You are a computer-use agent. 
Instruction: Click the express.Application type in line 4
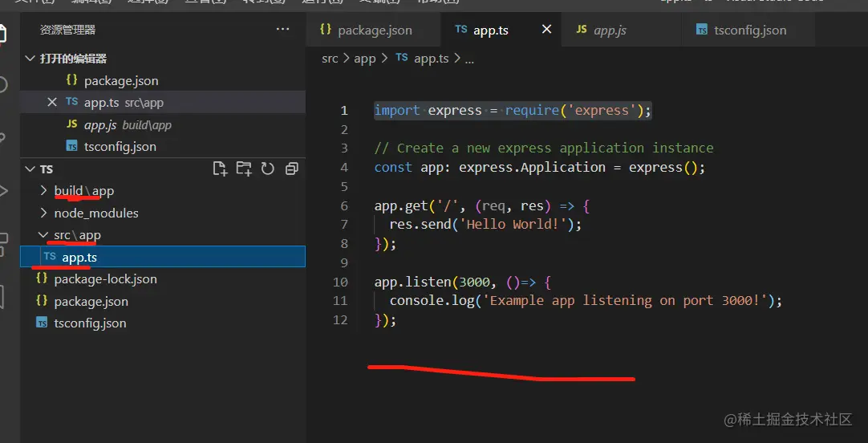tap(532, 168)
